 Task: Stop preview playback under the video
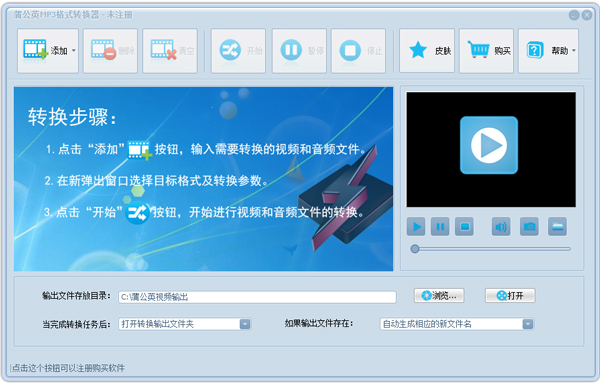point(464,227)
